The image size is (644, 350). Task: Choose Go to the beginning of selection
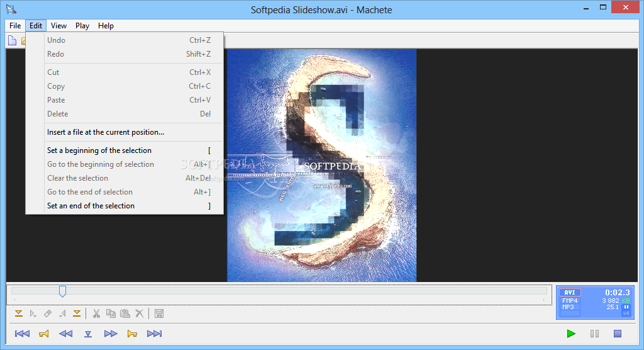125,164
